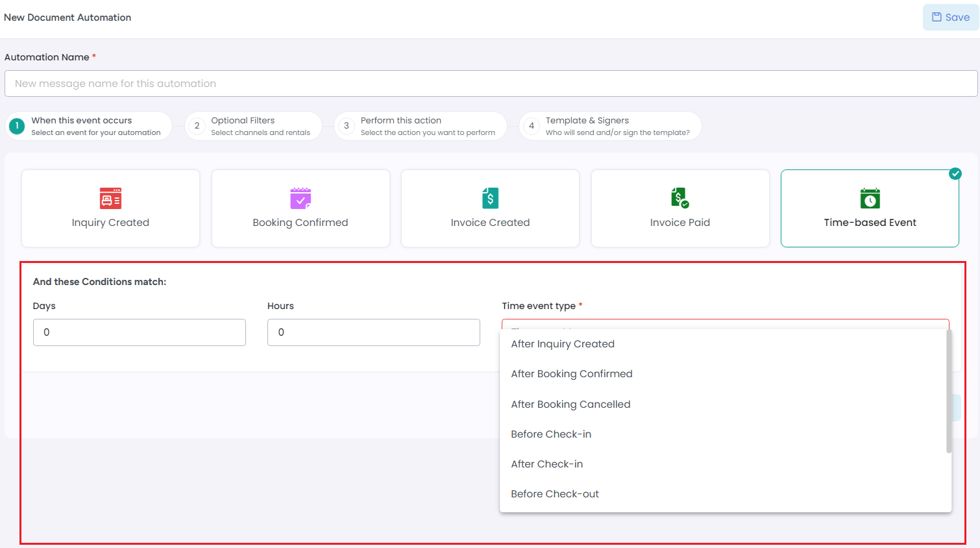Screen dimensions: 980x548
Task: Click the Save button
Action: coord(951,18)
